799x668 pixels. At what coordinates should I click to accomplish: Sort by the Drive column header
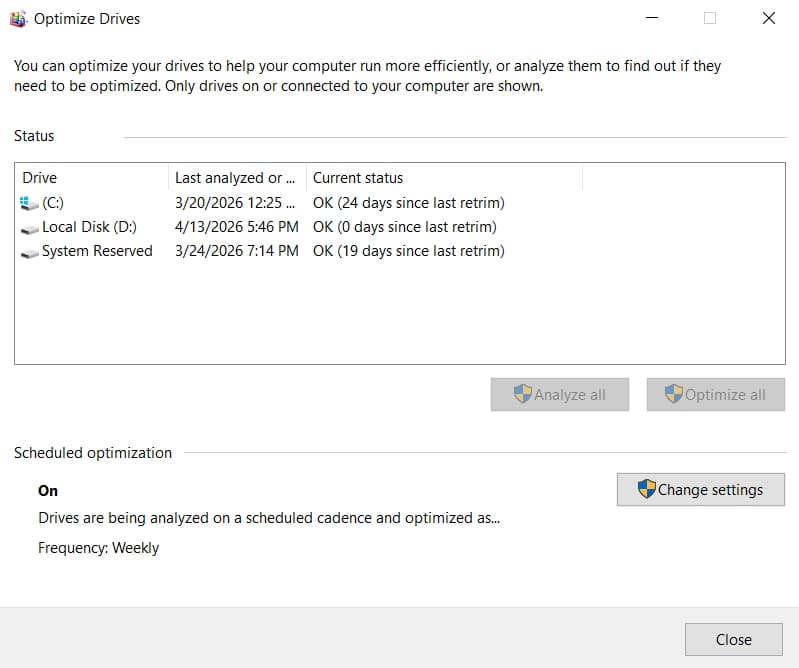point(92,178)
